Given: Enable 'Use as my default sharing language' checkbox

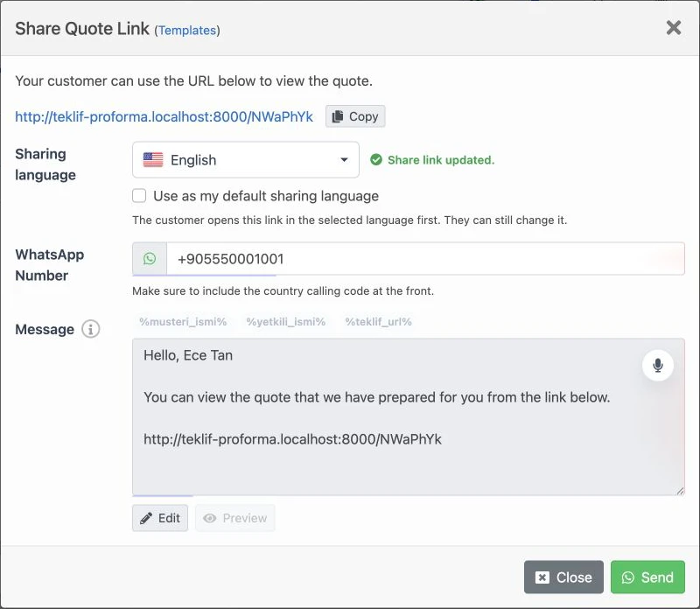Looking at the screenshot, I should [x=139, y=196].
